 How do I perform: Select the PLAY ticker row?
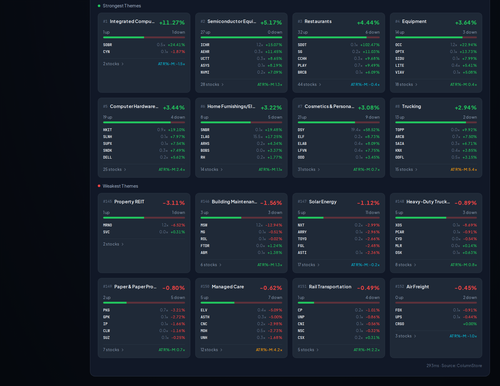click(x=339, y=65)
